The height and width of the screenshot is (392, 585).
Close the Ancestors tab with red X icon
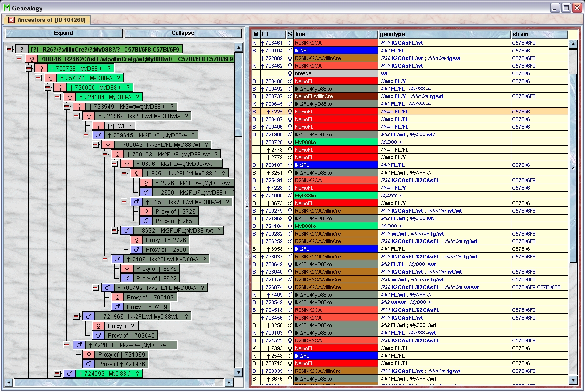(11, 20)
